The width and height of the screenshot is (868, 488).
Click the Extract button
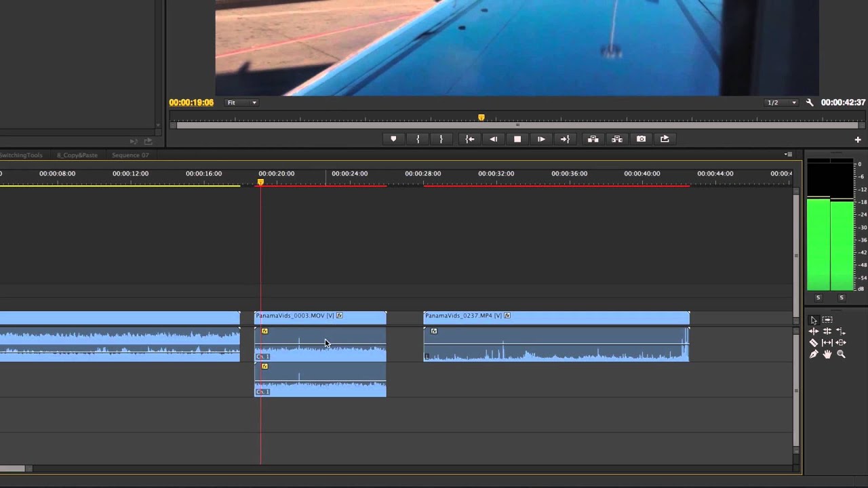617,139
